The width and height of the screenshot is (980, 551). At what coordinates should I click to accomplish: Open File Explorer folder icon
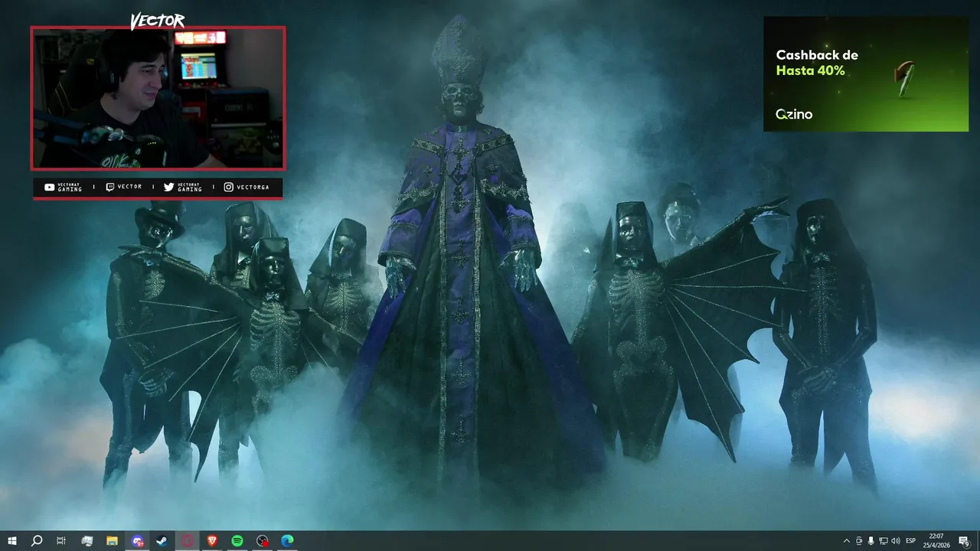click(112, 541)
